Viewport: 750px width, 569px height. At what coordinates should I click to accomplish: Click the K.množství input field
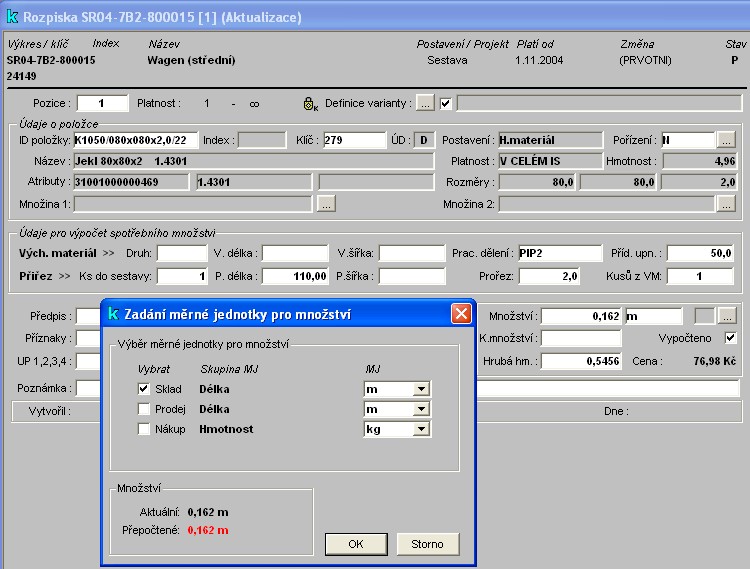click(x=581, y=338)
